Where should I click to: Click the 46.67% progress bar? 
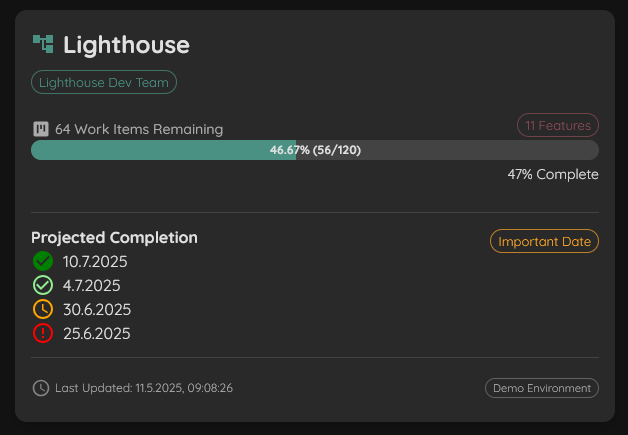315,150
